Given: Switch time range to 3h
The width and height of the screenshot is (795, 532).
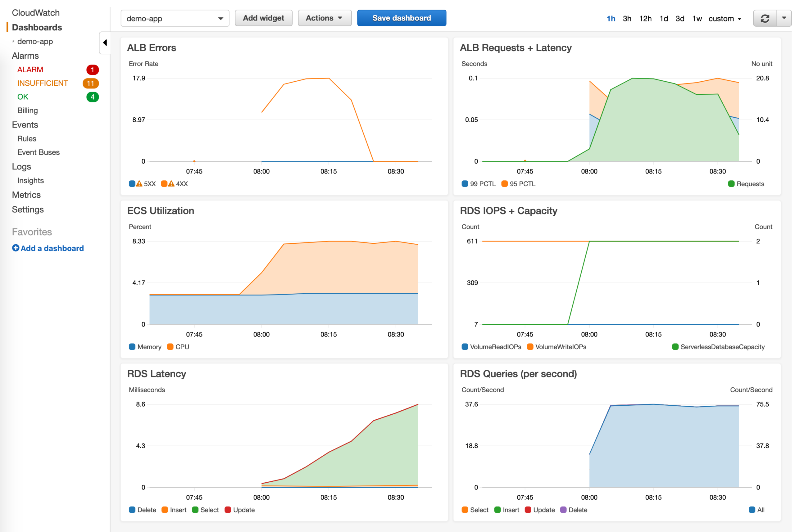Looking at the screenshot, I should [627, 19].
